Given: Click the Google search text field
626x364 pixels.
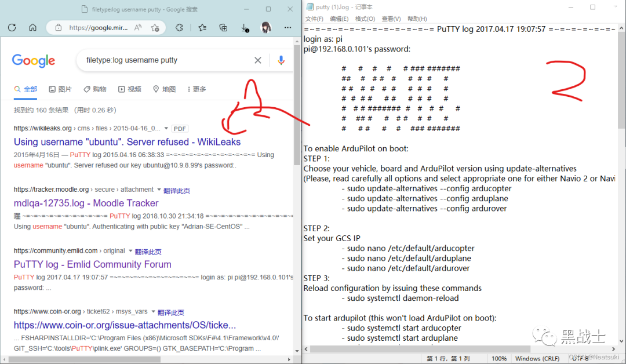Looking at the screenshot, I should pos(168,60).
